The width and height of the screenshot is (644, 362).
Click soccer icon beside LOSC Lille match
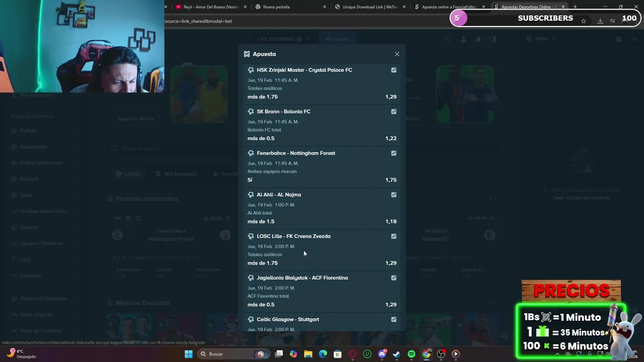pos(251,236)
